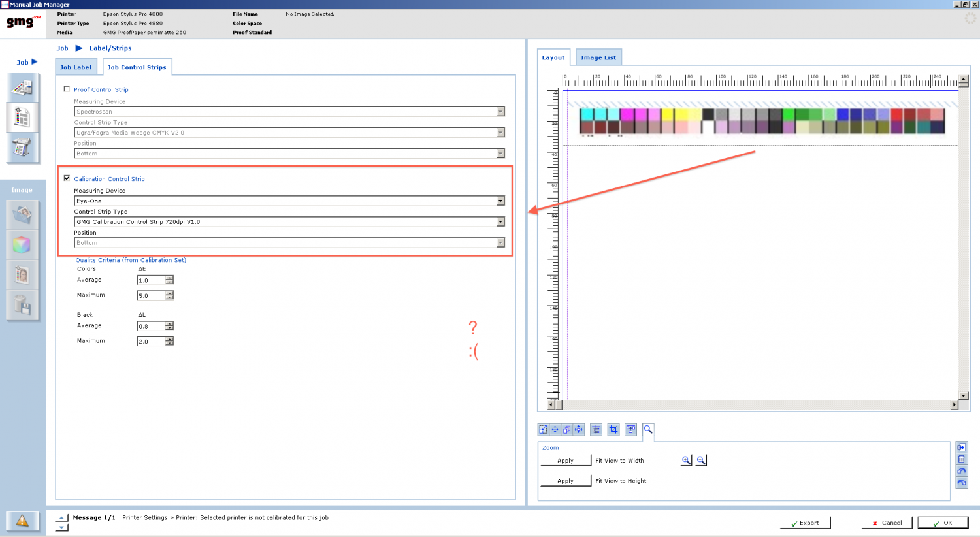Adjust the Colors Average 1.0 stepper
The width and height of the screenshot is (980, 537).
tap(169, 280)
